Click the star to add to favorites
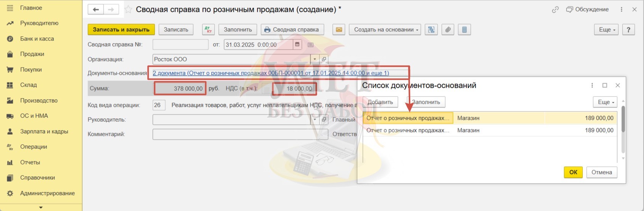644x211 pixels. pos(128,9)
